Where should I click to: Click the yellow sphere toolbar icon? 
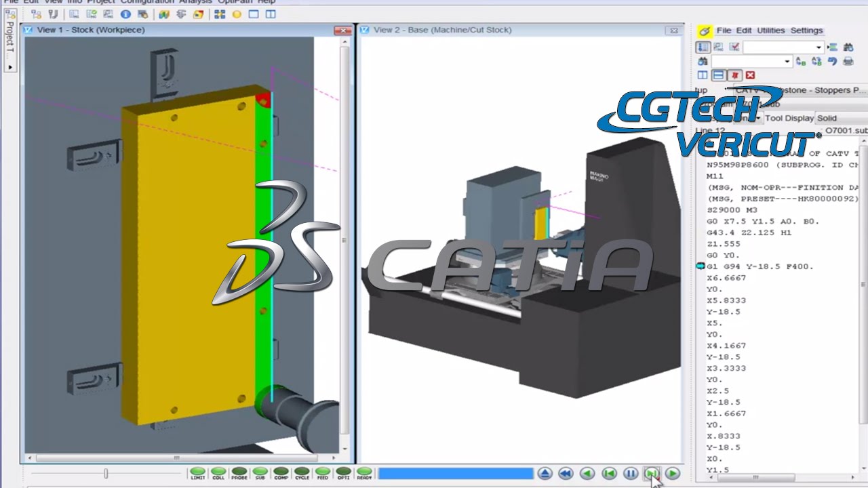point(237,14)
